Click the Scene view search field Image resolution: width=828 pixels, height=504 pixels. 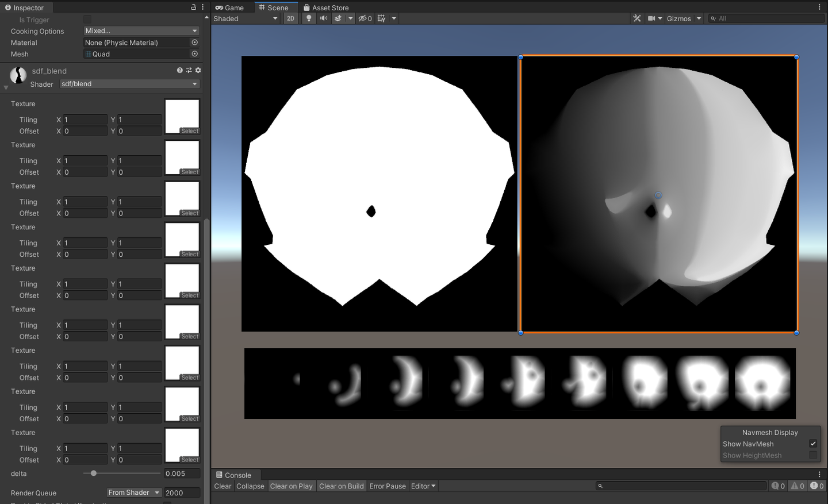click(x=765, y=18)
